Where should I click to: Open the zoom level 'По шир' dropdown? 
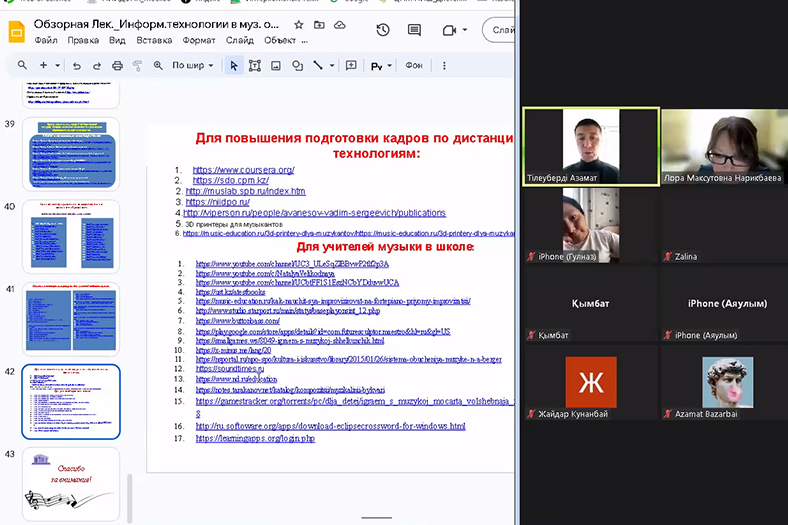(x=192, y=65)
